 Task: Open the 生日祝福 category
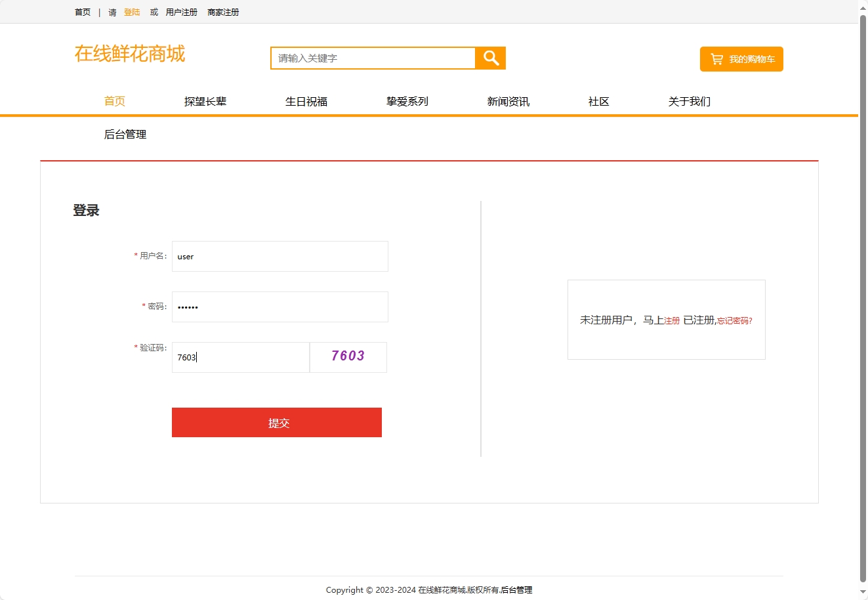(306, 101)
